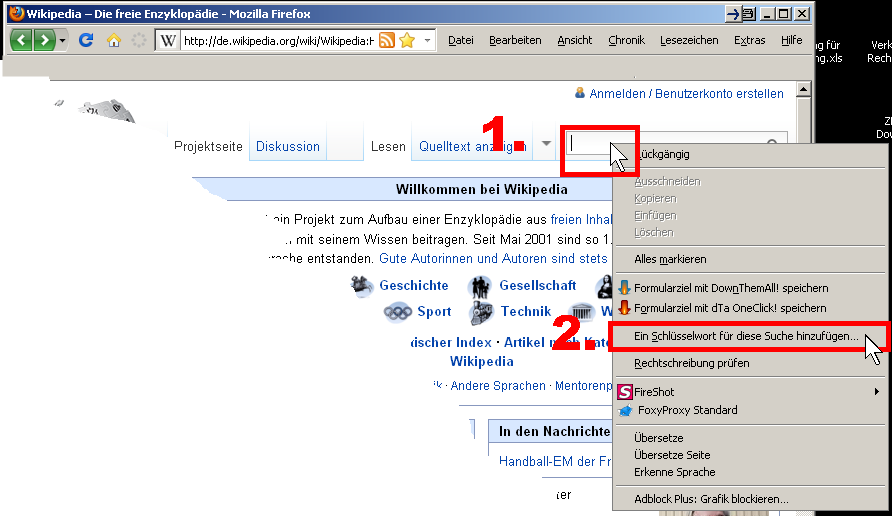Image resolution: width=892 pixels, height=516 pixels.
Task: Click the green Back navigation arrow
Action: [x=21, y=40]
